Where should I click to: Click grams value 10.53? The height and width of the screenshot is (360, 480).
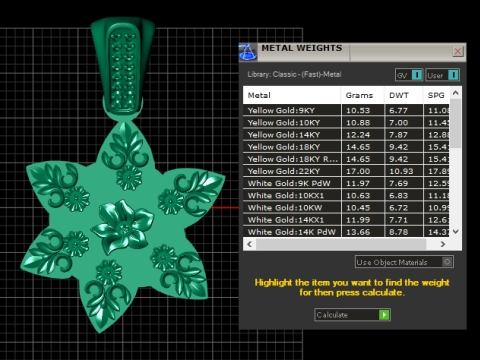(358, 110)
